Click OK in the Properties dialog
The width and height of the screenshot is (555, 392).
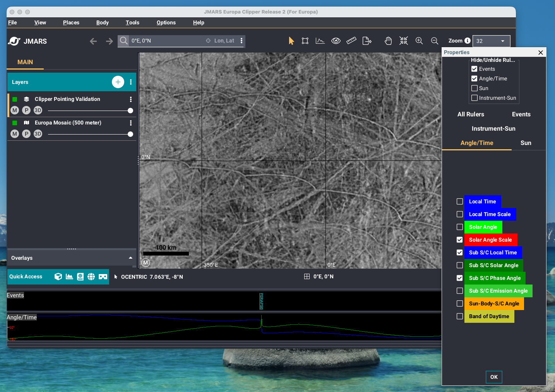pyautogui.click(x=494, y=377)
